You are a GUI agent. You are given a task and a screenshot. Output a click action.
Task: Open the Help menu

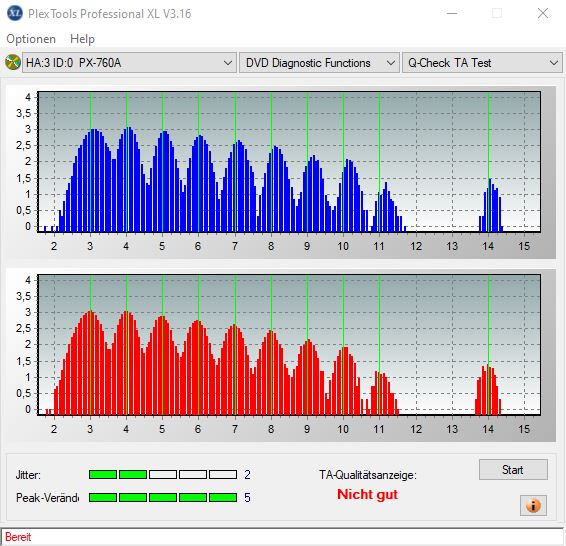coord(82,39)
